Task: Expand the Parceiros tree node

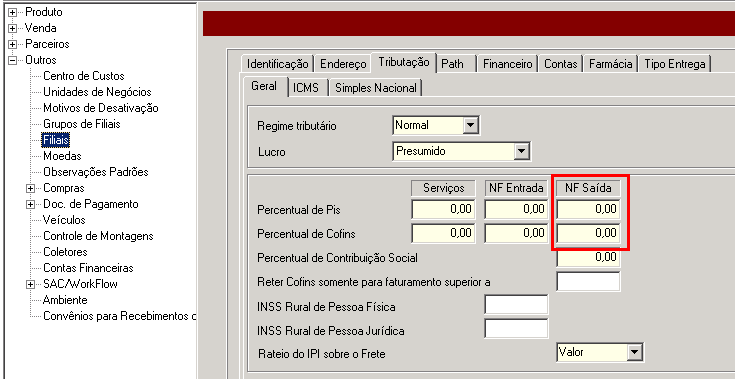Action: click(x=13, y=45)
